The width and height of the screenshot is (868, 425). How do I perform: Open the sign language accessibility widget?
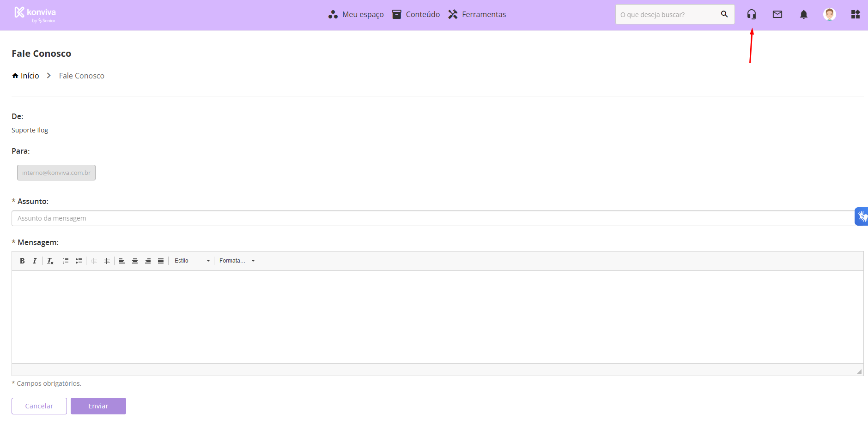click(x=862, y=216)
